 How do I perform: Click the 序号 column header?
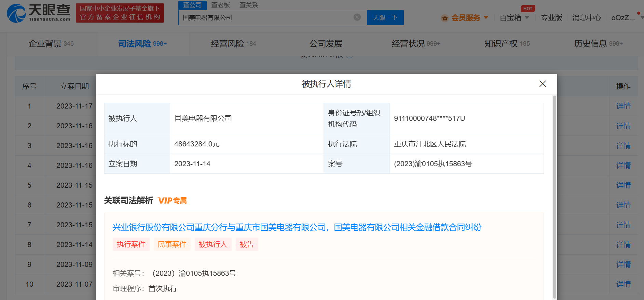(29, 86)
